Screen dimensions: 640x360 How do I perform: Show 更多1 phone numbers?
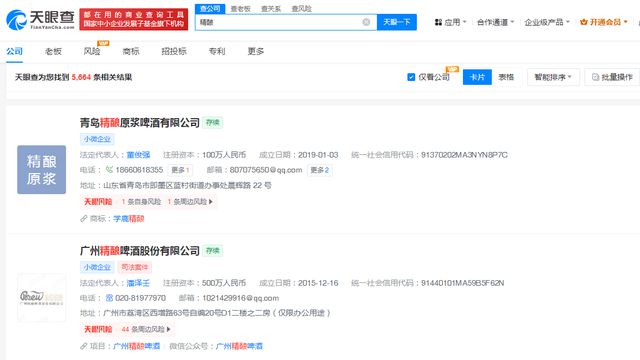click(180, 170)
